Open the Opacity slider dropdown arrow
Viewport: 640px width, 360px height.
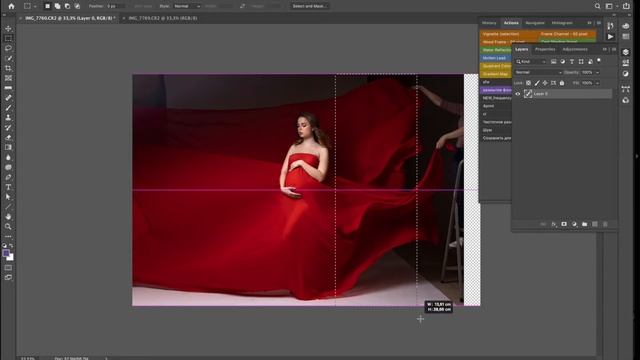tap(597, 72)
